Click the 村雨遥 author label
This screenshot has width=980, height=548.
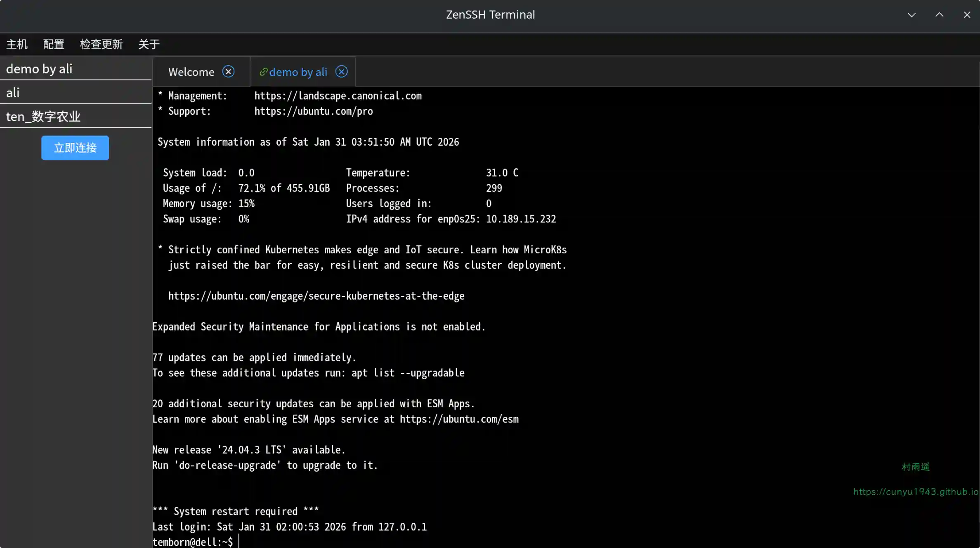(915, 467)
